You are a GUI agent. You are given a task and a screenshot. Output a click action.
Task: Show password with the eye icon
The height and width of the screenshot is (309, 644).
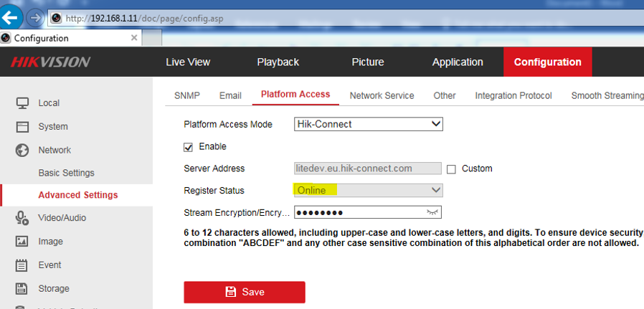[432, 212]
